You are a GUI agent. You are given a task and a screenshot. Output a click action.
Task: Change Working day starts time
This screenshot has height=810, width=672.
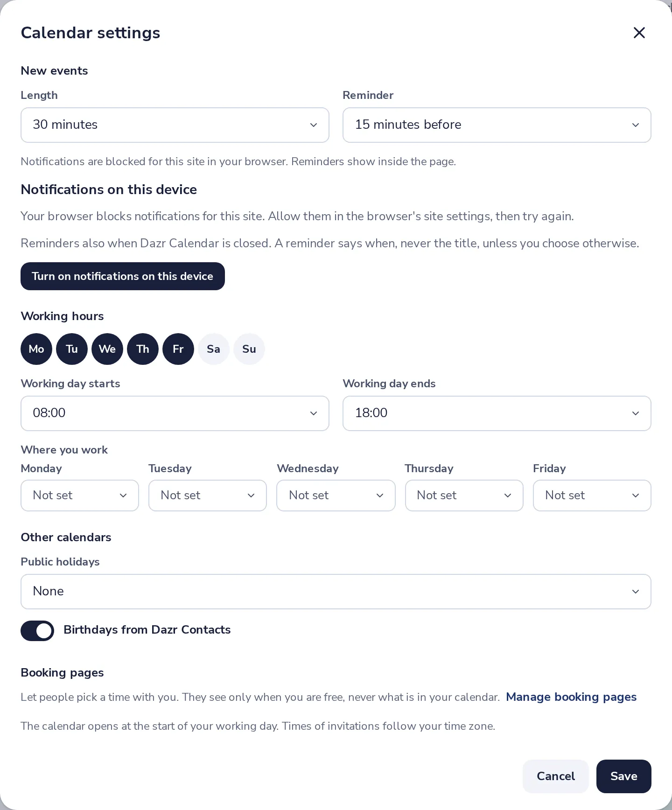[x=175, y=413]
